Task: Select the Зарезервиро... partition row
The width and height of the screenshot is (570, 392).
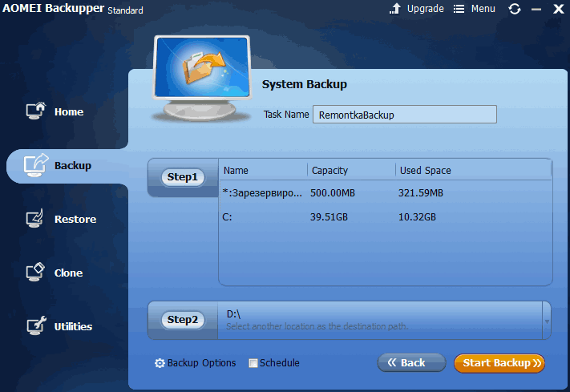Action: [386, 192]
